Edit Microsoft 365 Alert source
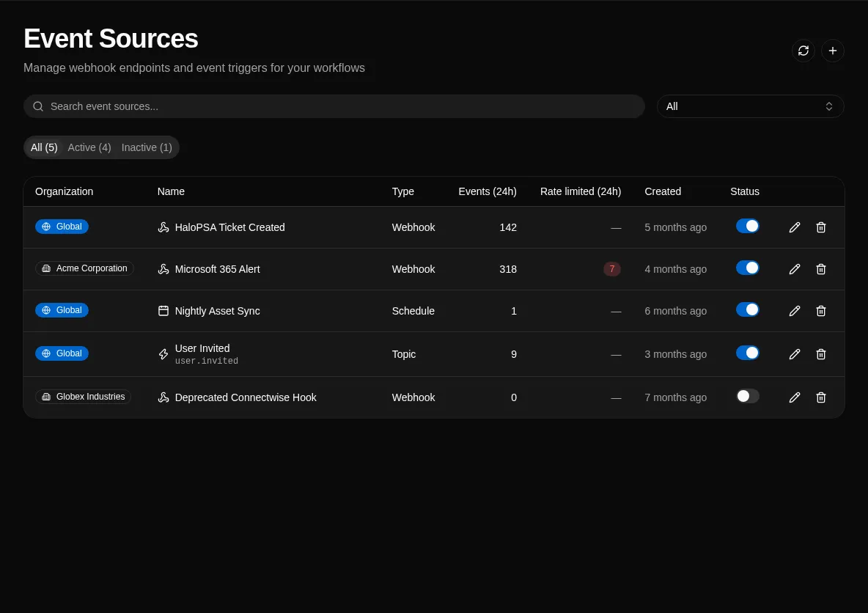 point(795,269)
